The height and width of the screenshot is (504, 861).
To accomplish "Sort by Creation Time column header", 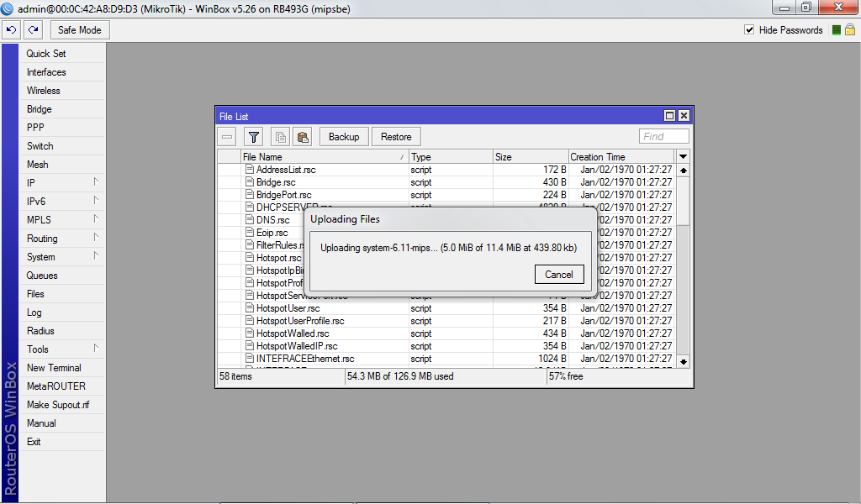I will pyautogui.click(x=622, y=157).
